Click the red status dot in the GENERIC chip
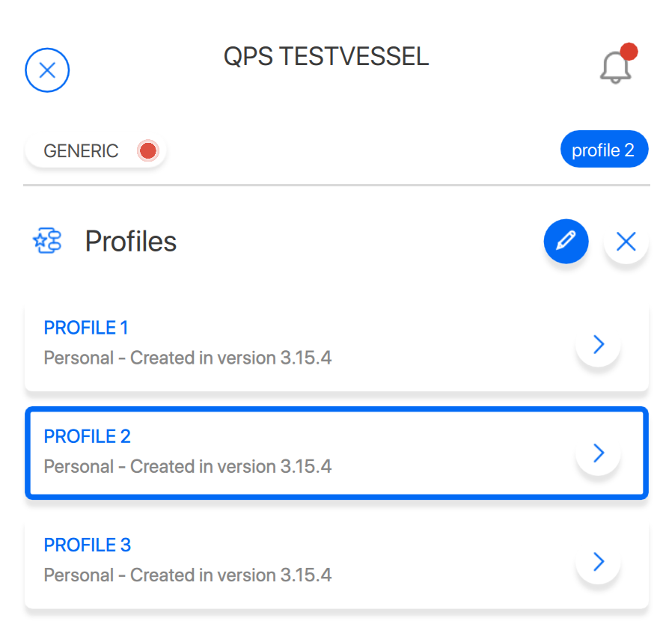Screen dimensions: 672x636 point(148,151)
